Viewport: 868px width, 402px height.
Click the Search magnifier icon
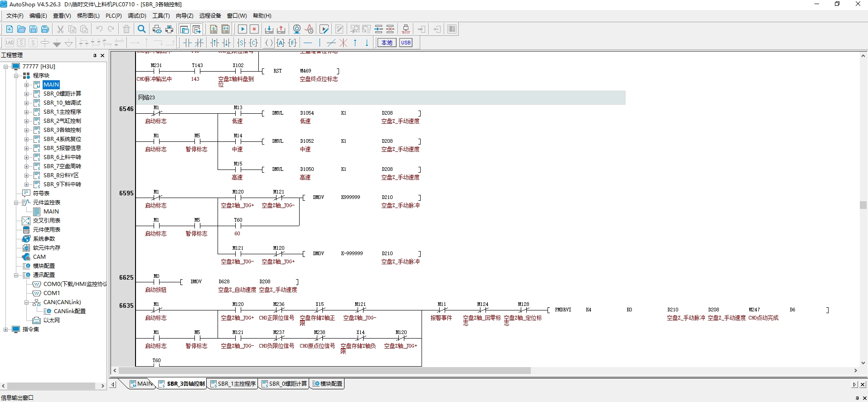[141, 29]
